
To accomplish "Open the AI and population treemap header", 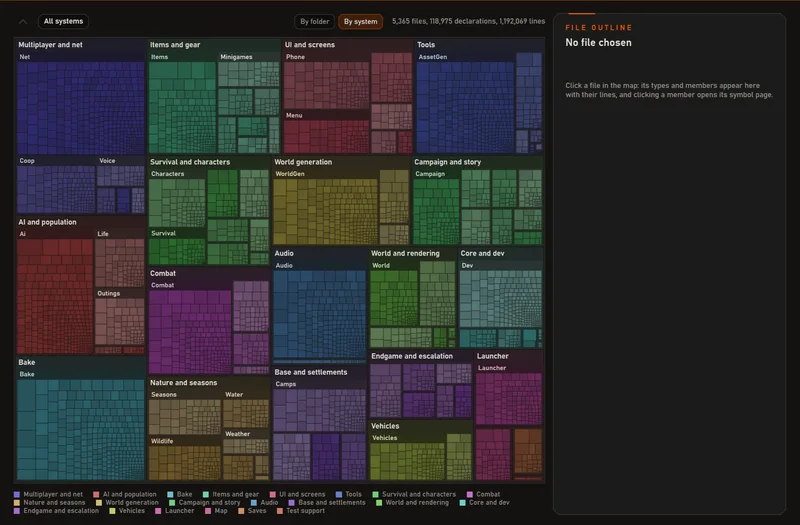I will tap(47, 222).
